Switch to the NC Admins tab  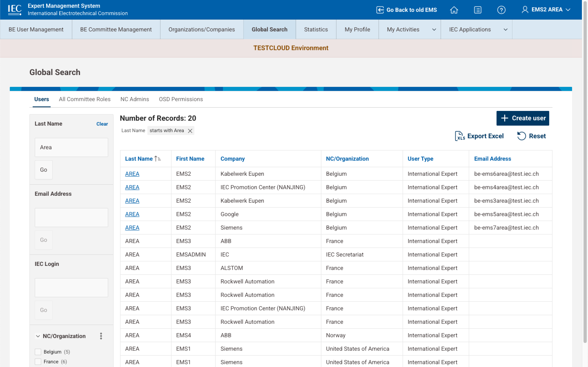135,99
